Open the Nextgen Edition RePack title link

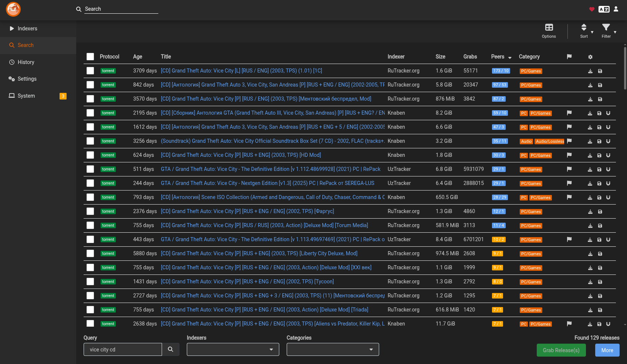pyautogui.click(x=267, y=183)
